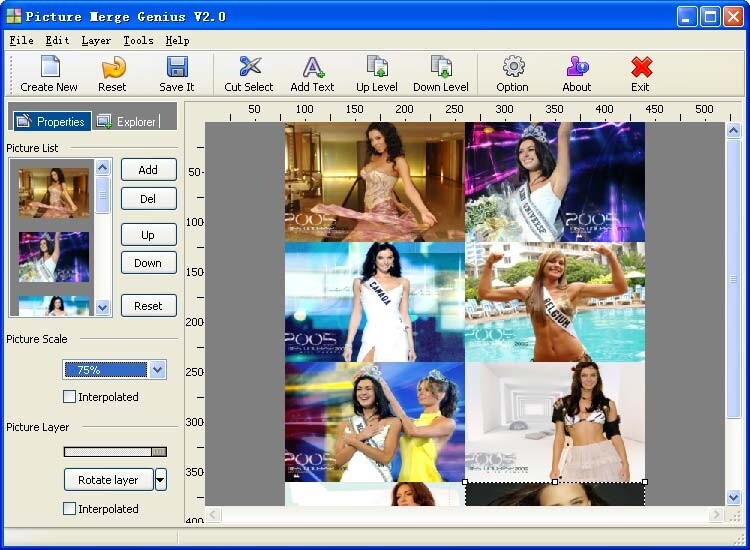Click the 75% scale input field
750x550 pixels.
point(106,370)
